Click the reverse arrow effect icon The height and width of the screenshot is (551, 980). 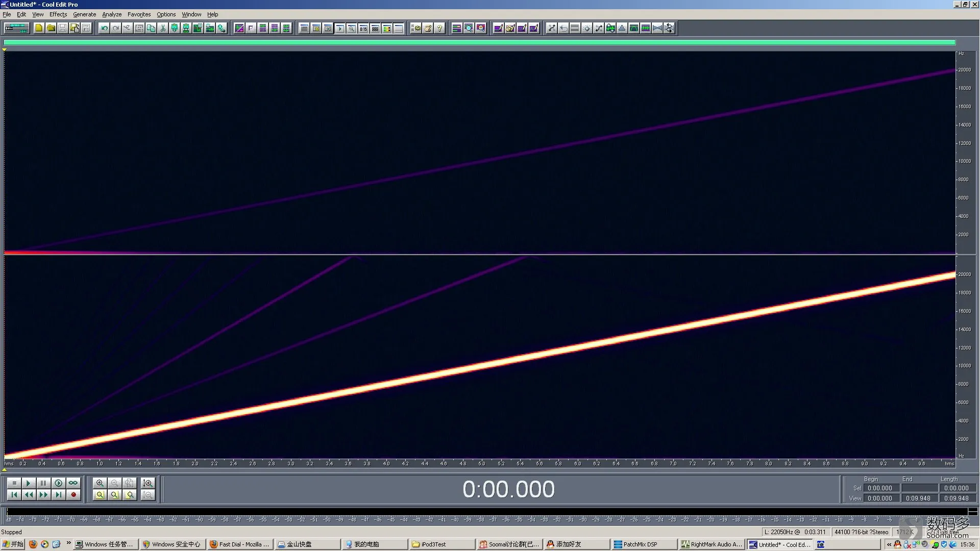pos(563,28)
